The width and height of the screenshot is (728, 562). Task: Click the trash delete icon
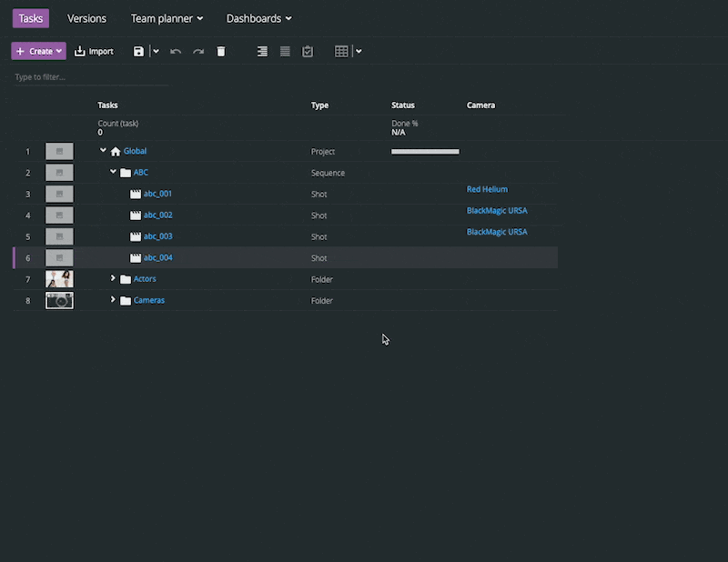point(221,52)
